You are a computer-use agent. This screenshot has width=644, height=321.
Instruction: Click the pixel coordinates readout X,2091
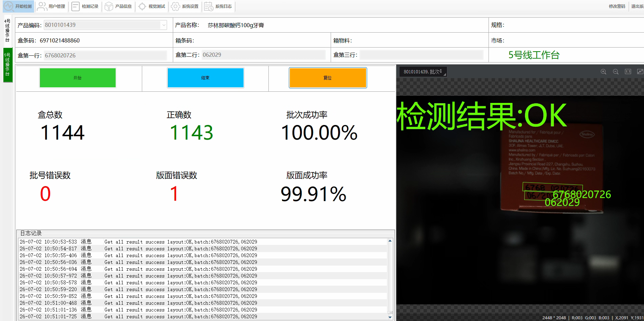coord(621,318)
